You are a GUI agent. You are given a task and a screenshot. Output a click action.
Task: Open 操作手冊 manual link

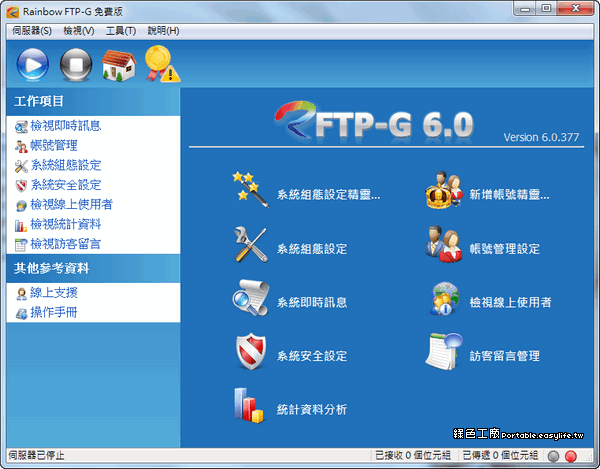coord(54,313)
